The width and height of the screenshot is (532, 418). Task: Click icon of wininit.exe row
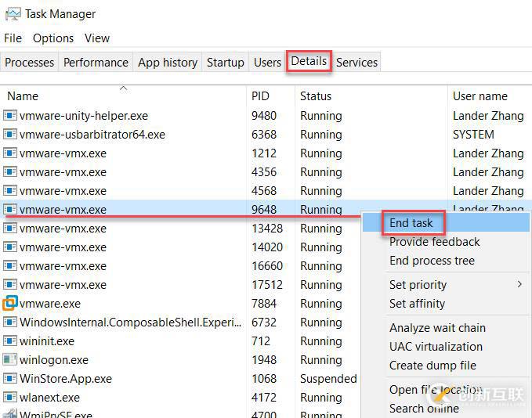(10, 341)
